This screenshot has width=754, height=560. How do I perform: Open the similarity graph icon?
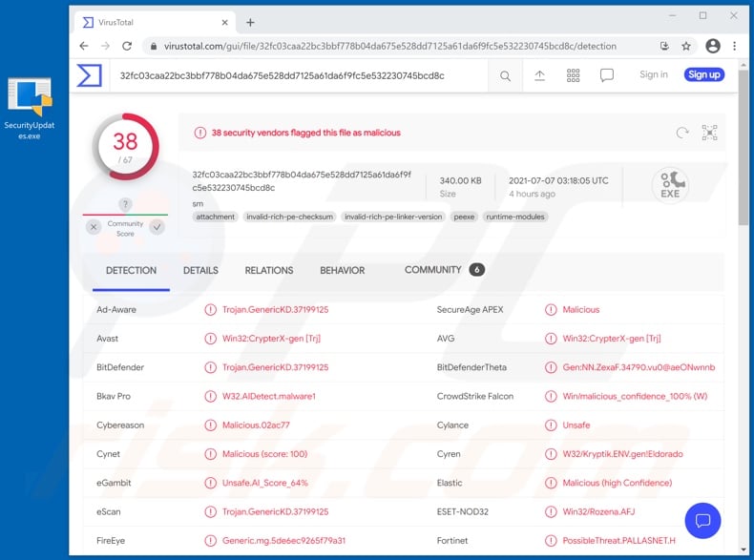tap(709, 133)
